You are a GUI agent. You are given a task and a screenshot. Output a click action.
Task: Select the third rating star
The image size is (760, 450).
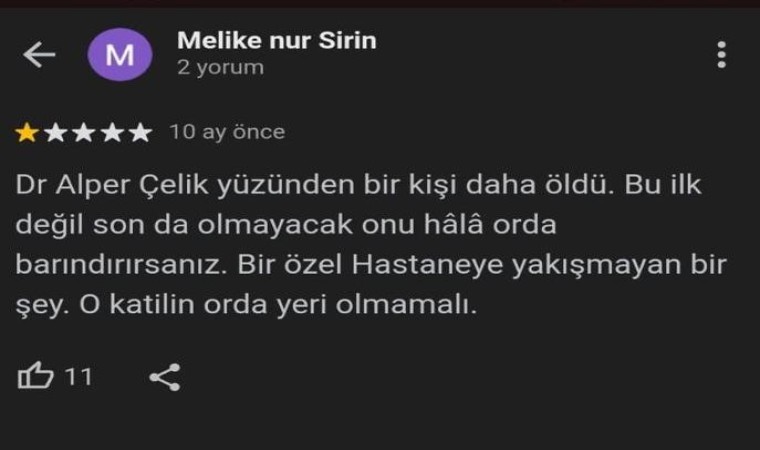[83, 132]
